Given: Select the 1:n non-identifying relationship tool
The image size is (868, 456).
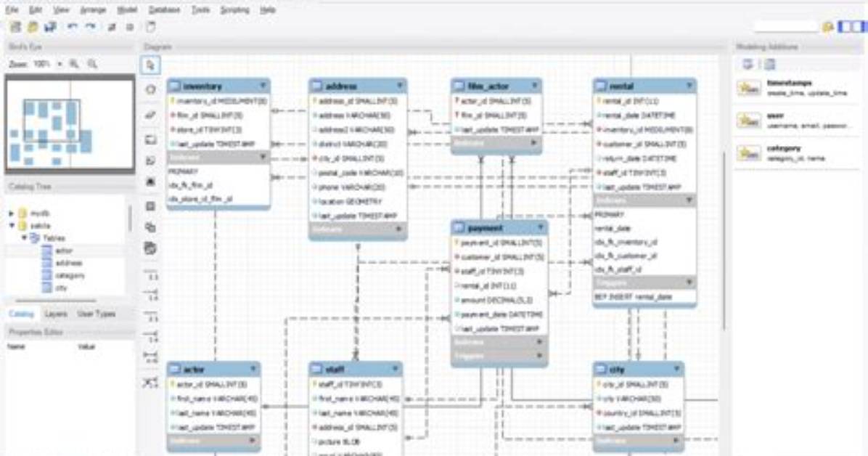Looking at the screenshot, I should click(150, 295).
